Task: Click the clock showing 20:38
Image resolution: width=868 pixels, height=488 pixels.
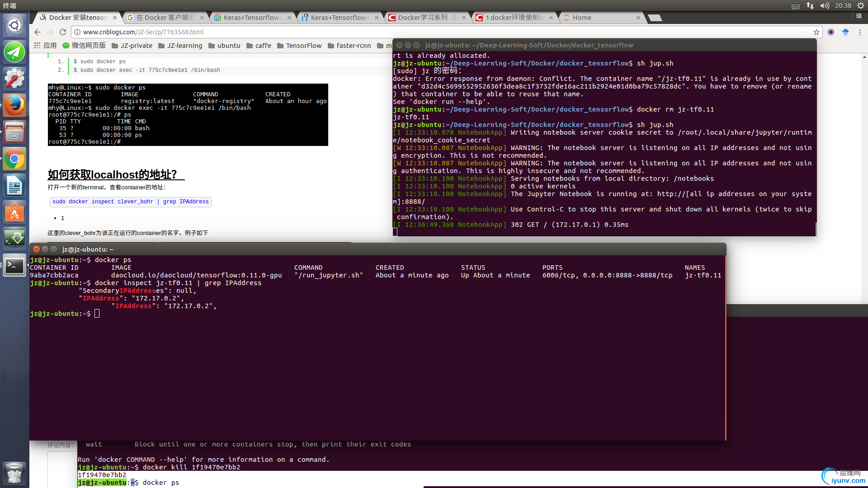Action: click(x=843, y=5)
